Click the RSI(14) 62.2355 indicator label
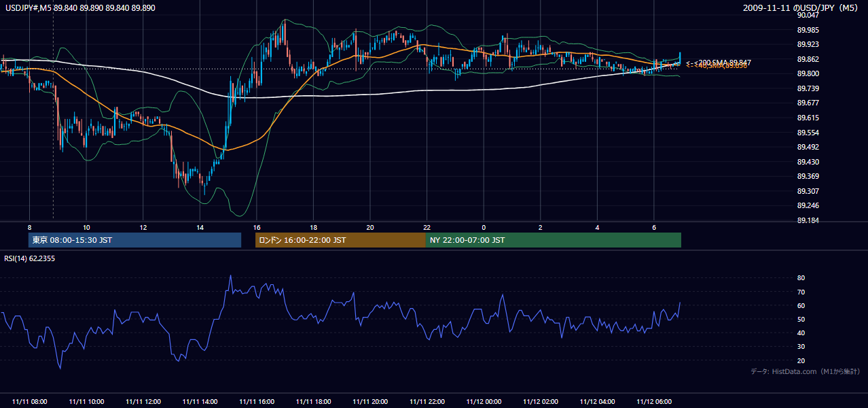The height and width of the screenshot is (408, 868). click(x=30, y=258)
